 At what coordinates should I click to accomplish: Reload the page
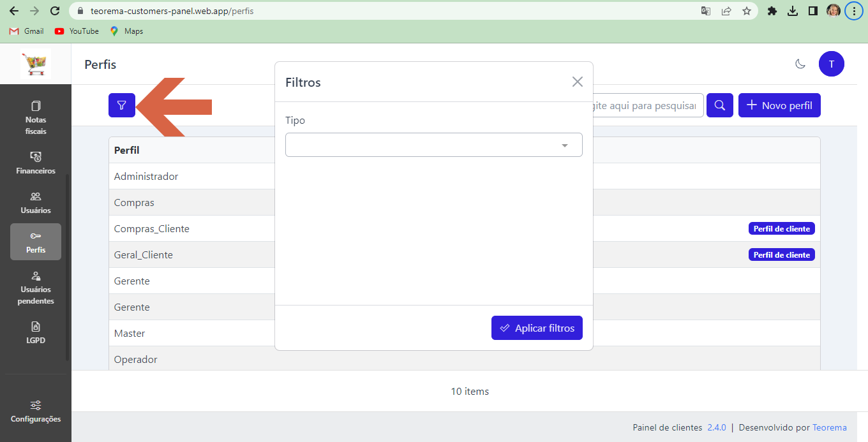(55, 11)
